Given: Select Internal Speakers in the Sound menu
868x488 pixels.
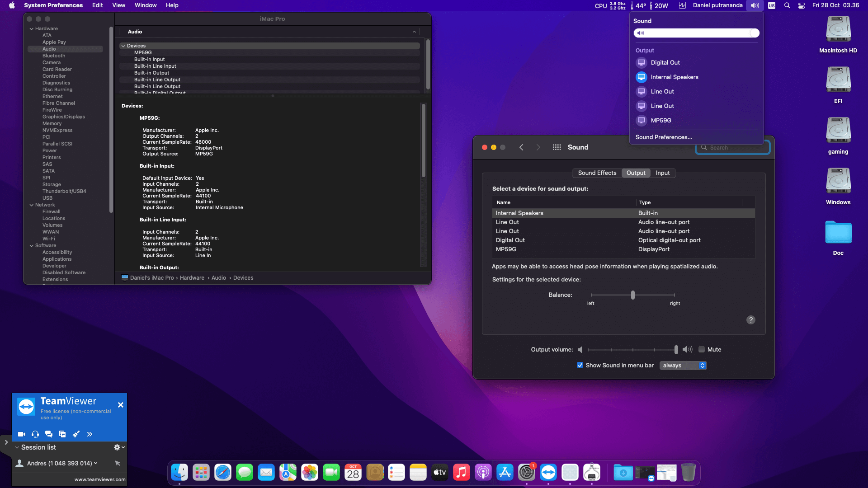Looking at the screenshot, I should tap(696, 77).
